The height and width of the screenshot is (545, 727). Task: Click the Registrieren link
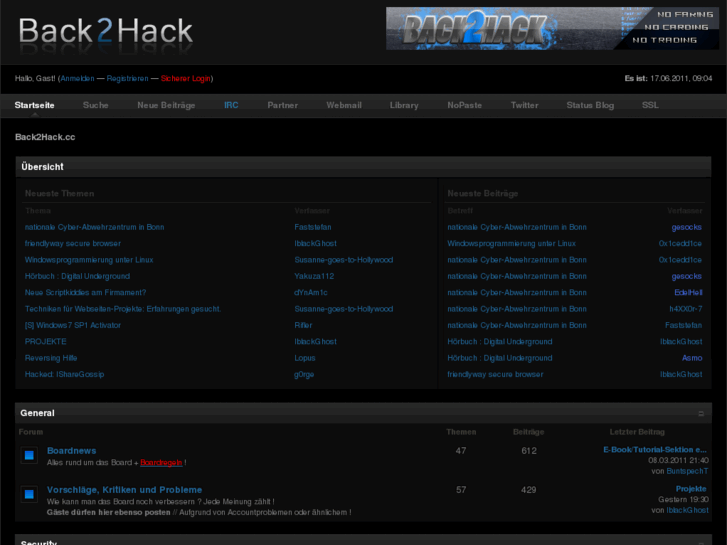click(128, 78)
